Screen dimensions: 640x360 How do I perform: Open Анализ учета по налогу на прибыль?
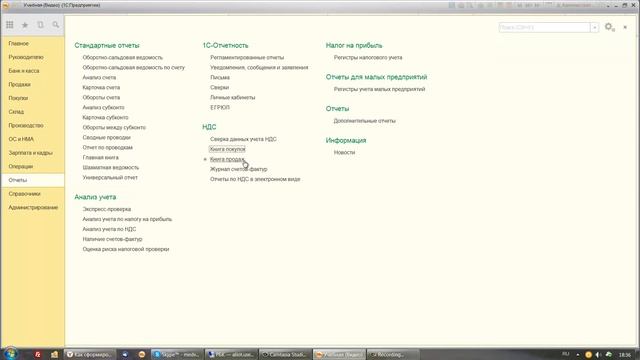coord(127,219)
